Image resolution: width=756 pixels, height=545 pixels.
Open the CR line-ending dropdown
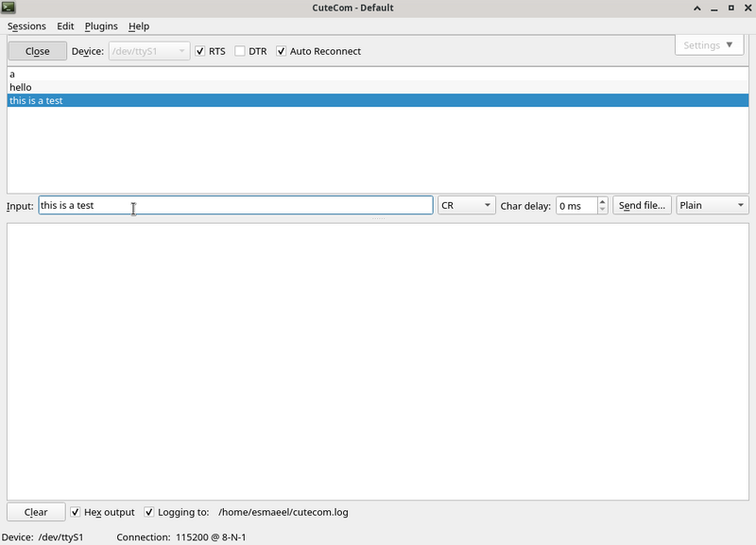[466, 205]
